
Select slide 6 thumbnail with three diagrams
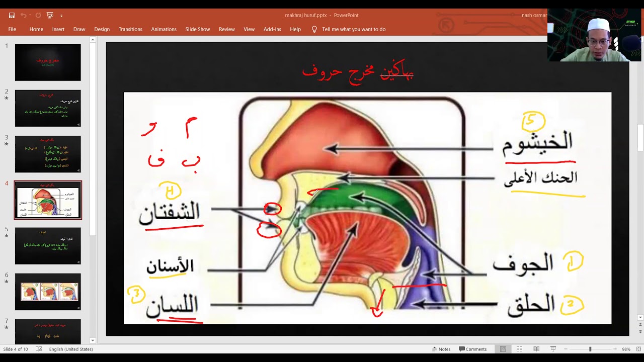pos(48,292)
